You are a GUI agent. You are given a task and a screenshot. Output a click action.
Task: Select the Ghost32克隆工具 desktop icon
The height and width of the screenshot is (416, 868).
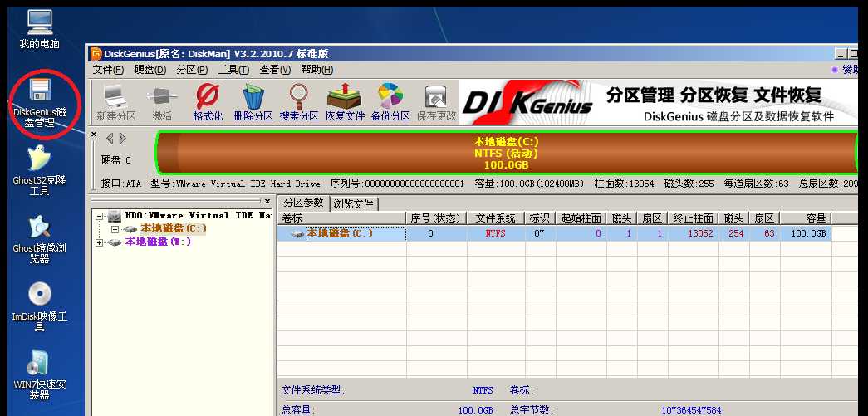pyautogui.click(x=39, y=170)
